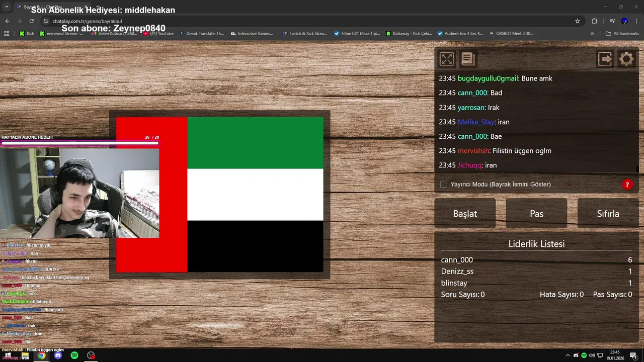Image resolution: width=644 pixels, height=362 pixels.
Task: Click cann_000 in the leaderboard
Action: (x=457, y=260)
